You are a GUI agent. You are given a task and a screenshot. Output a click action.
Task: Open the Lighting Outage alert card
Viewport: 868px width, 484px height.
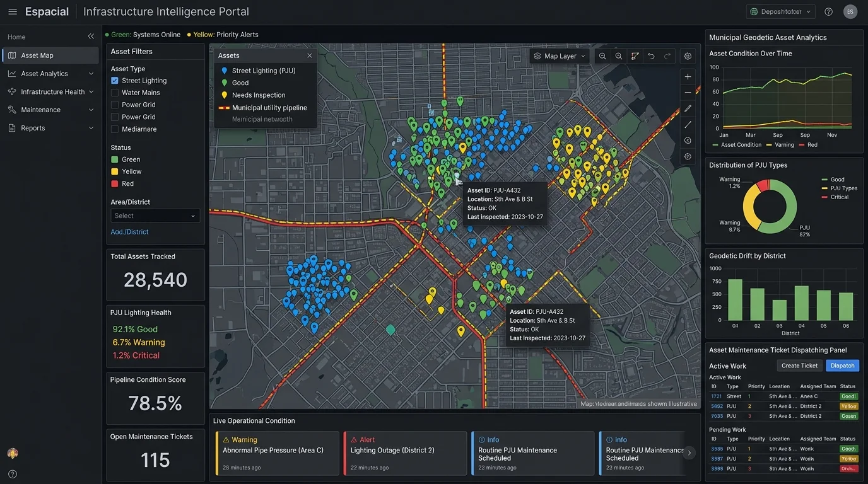click(405, 453)
